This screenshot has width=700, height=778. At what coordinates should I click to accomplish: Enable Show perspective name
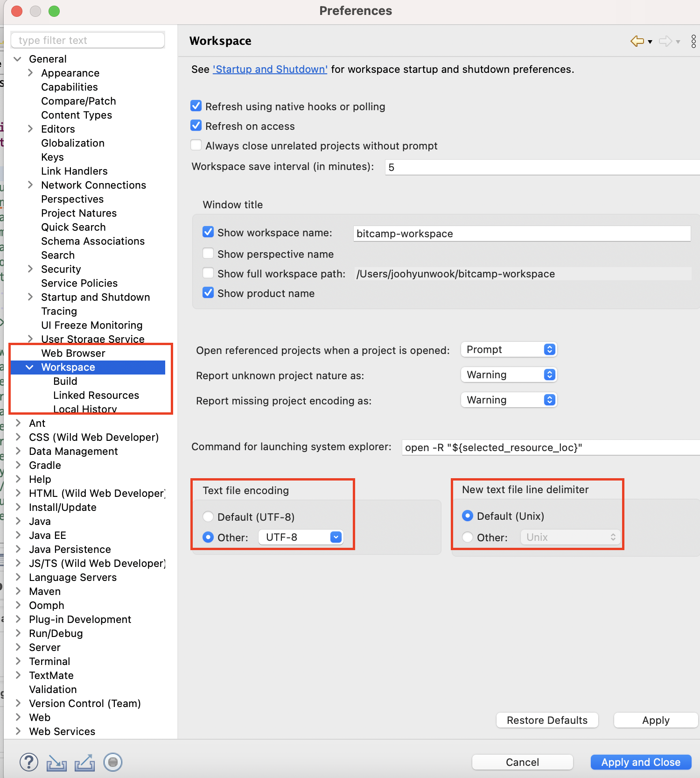208,254
